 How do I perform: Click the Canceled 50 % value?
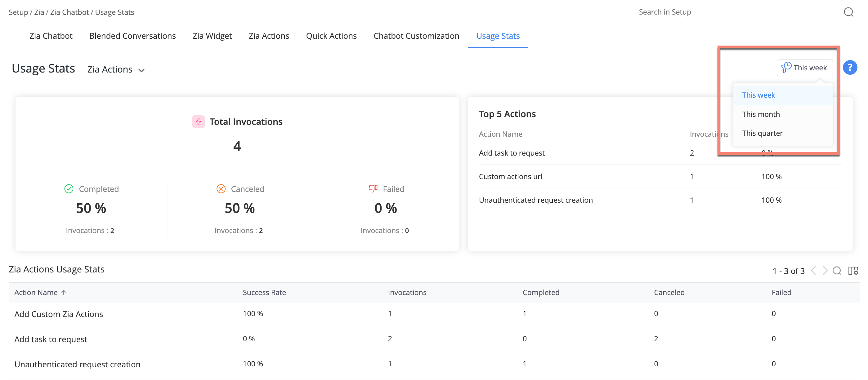pos(239,208)
